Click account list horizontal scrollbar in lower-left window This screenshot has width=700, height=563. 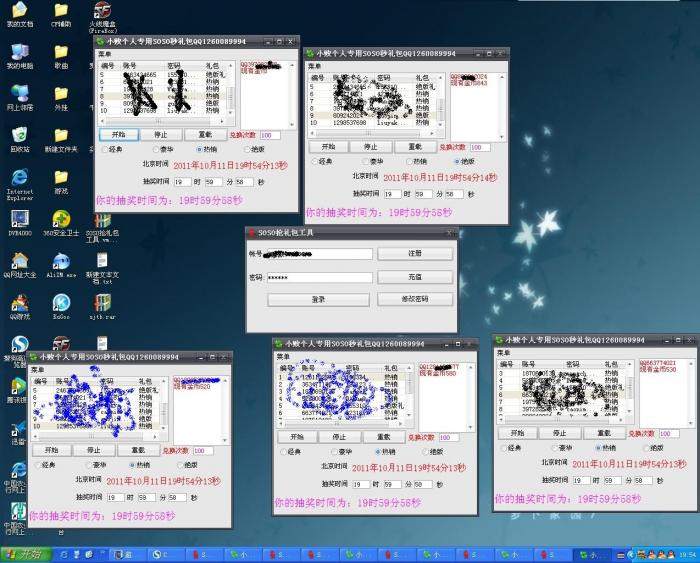(x=95, y=436)
